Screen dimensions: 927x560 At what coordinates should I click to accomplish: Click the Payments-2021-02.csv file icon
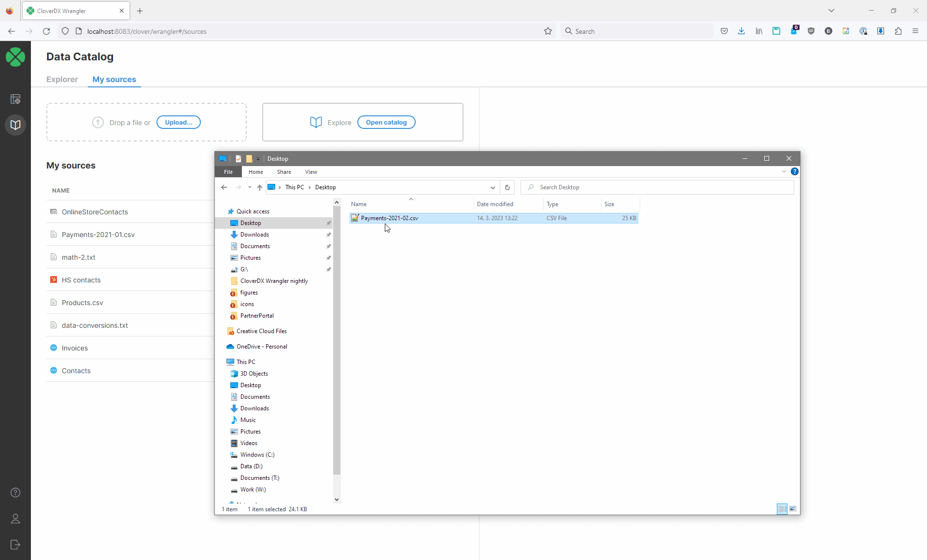(x=355, y=218)
